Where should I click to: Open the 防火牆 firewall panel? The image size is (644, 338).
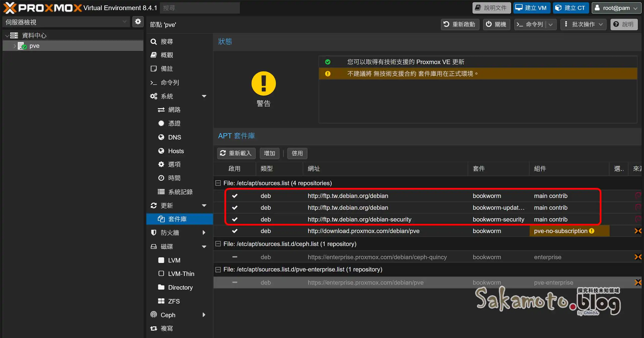[154, 232]
